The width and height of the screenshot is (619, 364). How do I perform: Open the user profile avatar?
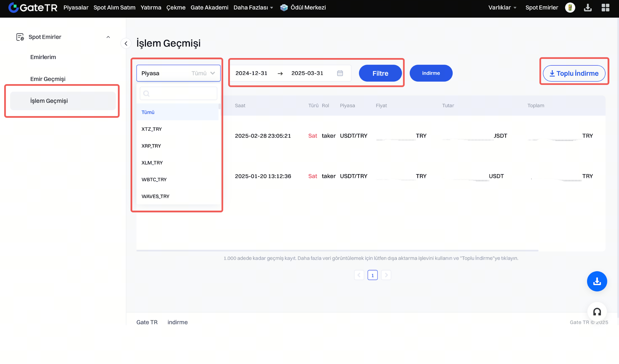pos(570,7)
